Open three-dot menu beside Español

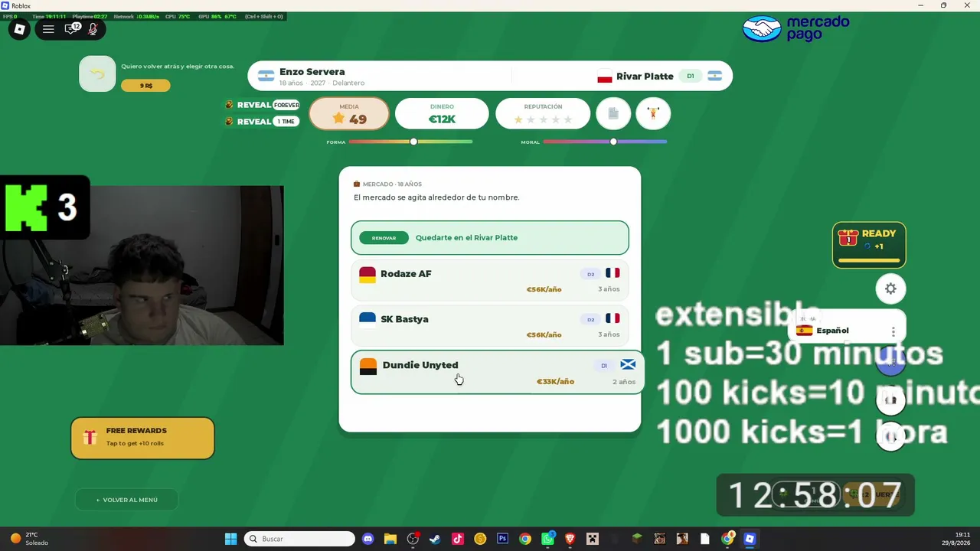coord(893,331)
